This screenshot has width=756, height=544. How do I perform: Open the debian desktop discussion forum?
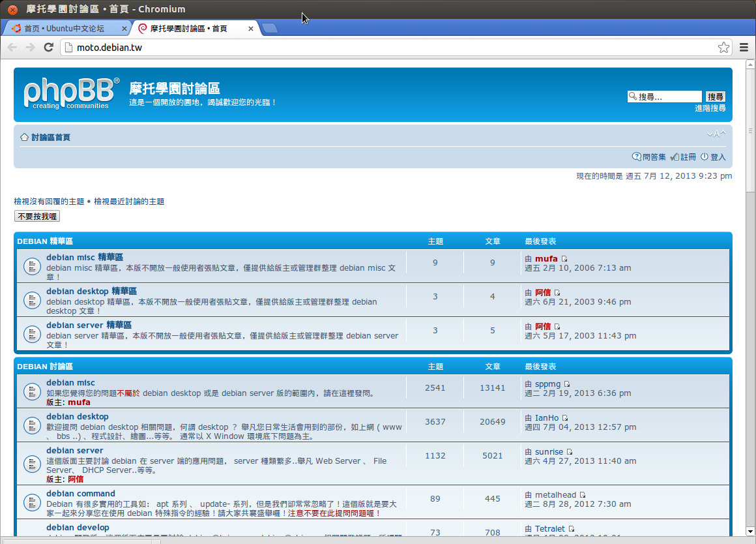[78, 416]
